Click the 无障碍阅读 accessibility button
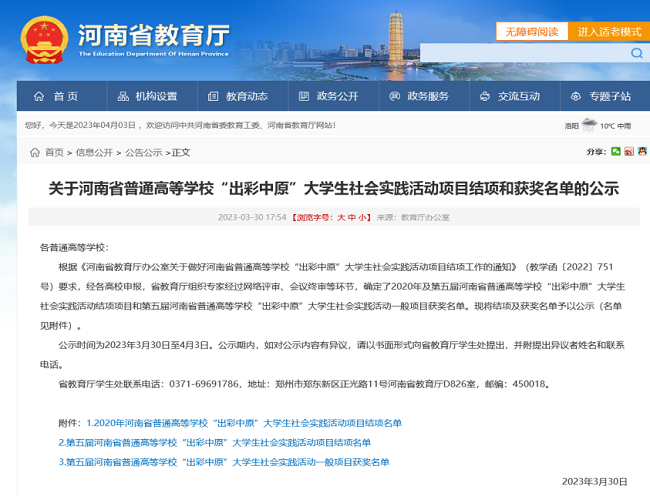Viewport: 650px width, 496px height. point(532,31)
